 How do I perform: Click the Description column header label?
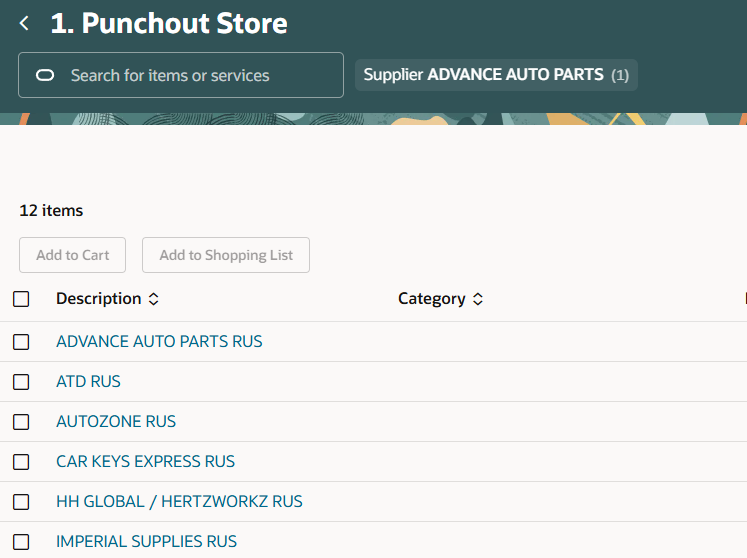(x=99, y=298)
